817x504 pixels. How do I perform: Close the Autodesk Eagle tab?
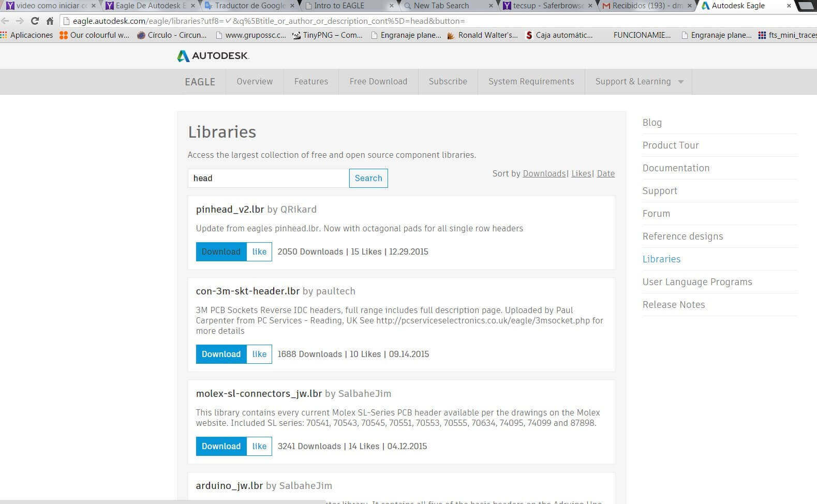click(789, 6)
